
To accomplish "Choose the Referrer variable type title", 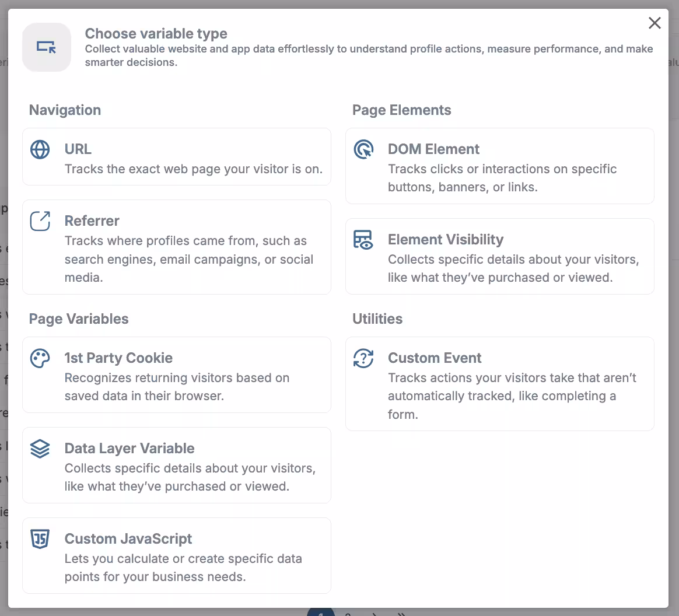I will pyautogui.click(x=92, y=221).
